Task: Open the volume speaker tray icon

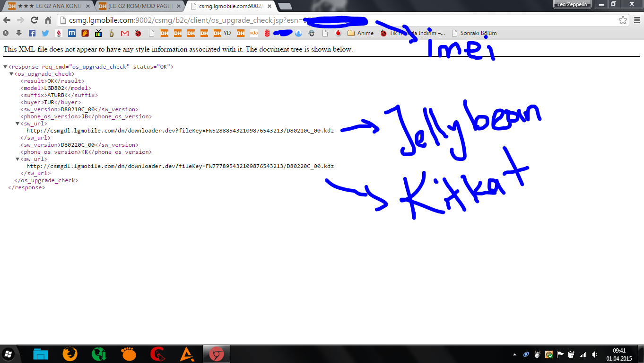Action: (x=594, y=354)
